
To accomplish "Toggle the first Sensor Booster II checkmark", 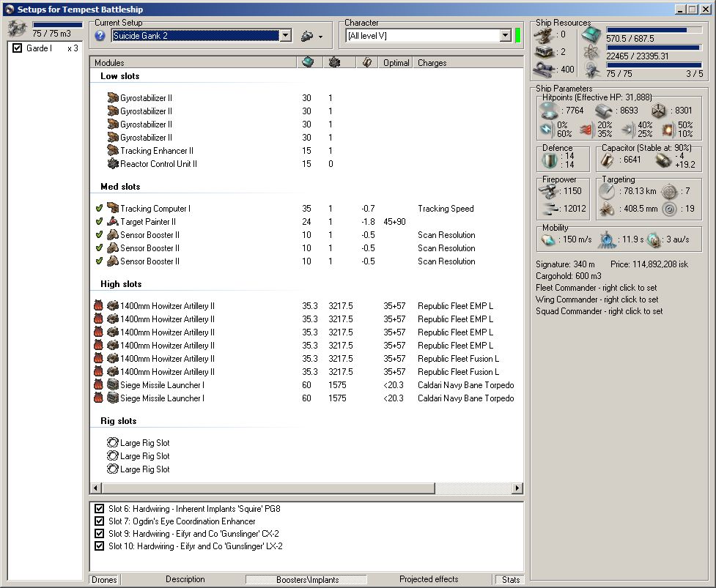I will (x=99, y=235).
